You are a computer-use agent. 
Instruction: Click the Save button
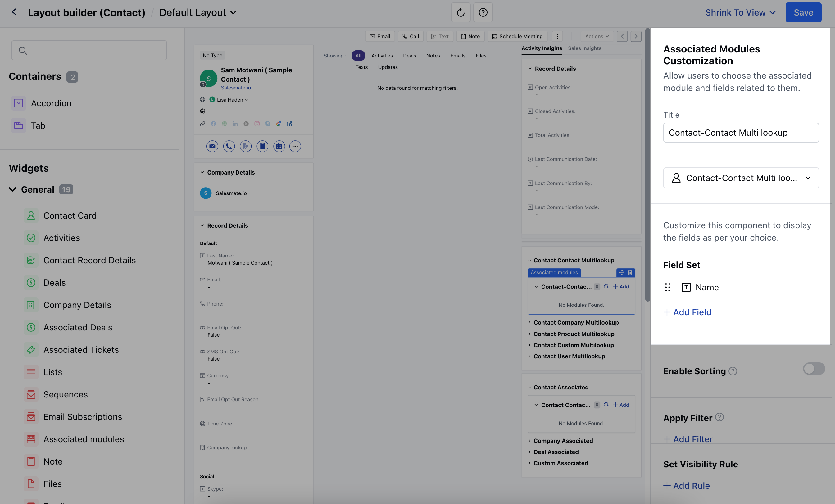tap(803, 12)
